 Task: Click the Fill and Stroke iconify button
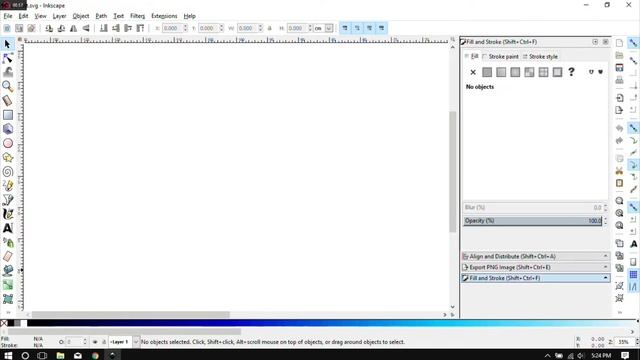[595, 42]
